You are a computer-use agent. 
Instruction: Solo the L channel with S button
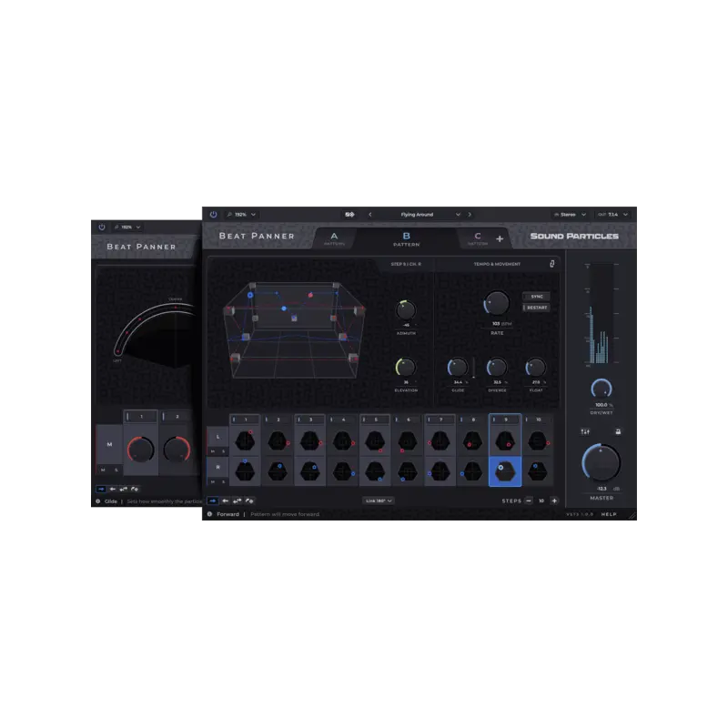click(223, 451)
